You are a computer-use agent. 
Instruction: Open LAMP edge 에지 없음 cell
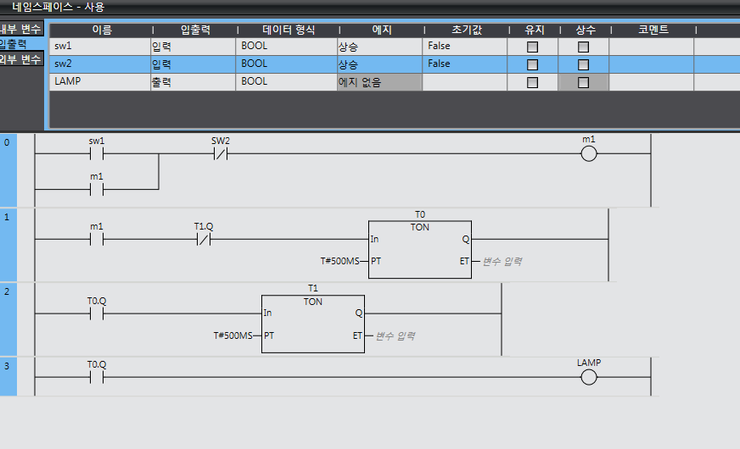click(x=379, y=82)
